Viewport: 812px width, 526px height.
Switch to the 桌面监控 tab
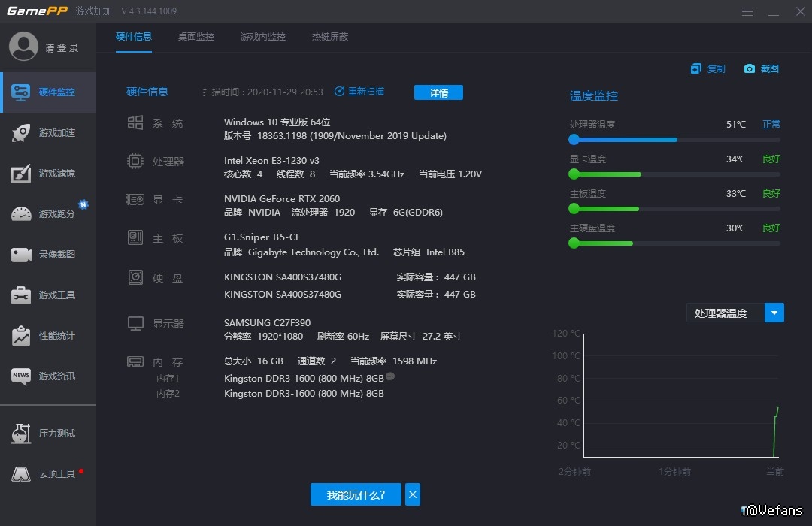195,37
